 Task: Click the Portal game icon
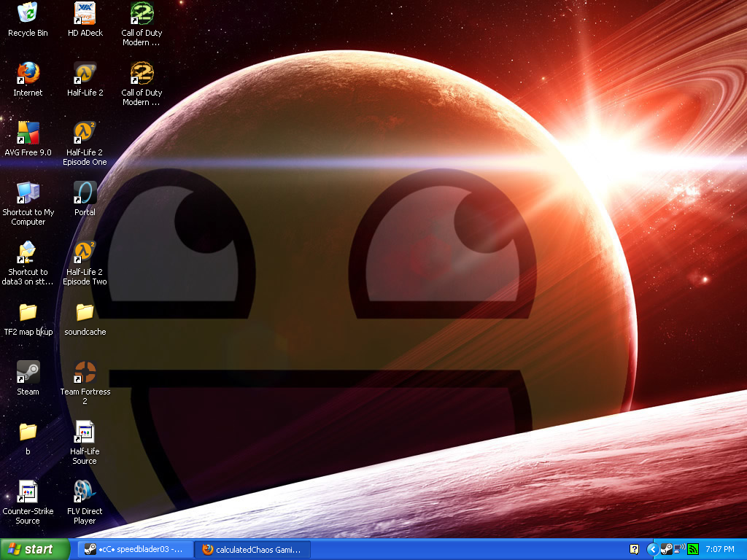click(x=85, y=192)
